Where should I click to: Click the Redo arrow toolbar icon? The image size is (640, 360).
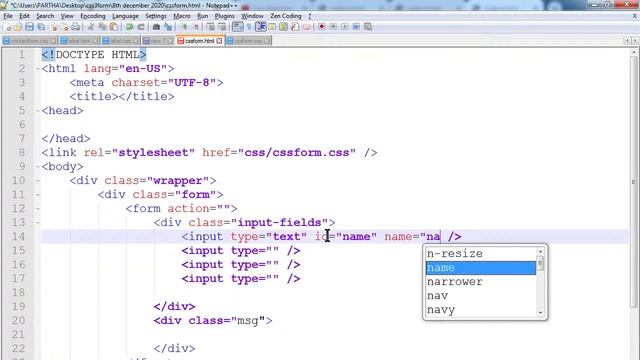click(x=141, y=27)
